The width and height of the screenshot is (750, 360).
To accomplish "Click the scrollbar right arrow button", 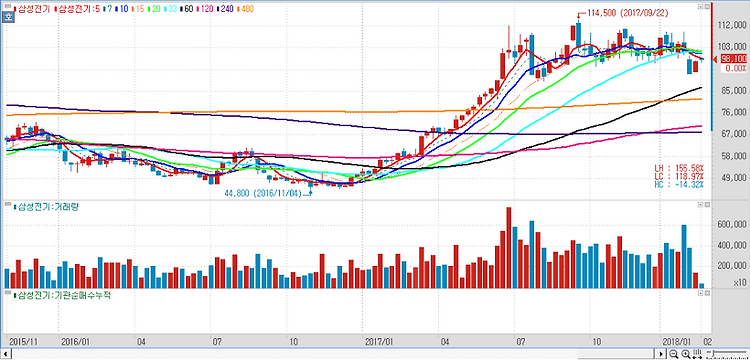I will pyautogui.click(x=661, y=354).
